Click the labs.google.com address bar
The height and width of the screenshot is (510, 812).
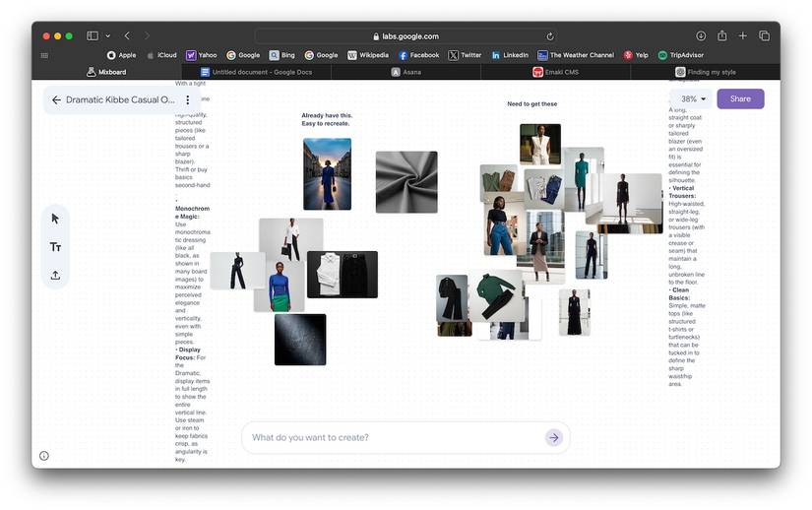406,36
